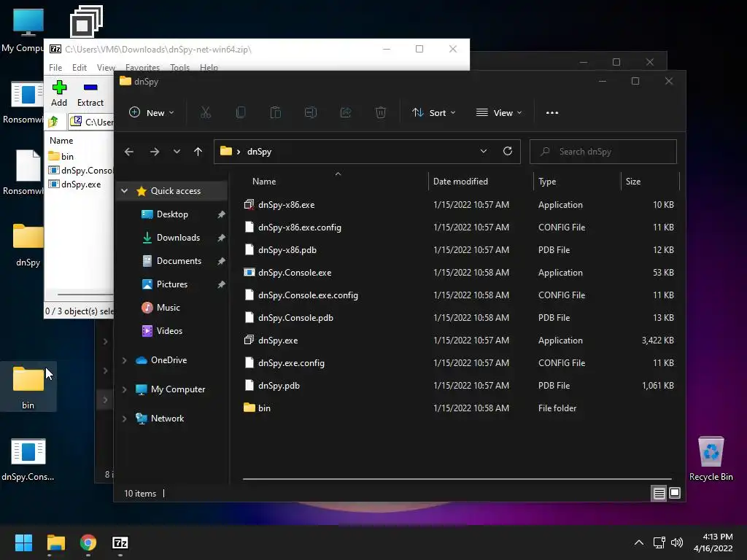Sort by the Size column header
The width and height of the screenshot is (747, 560).
650,182
